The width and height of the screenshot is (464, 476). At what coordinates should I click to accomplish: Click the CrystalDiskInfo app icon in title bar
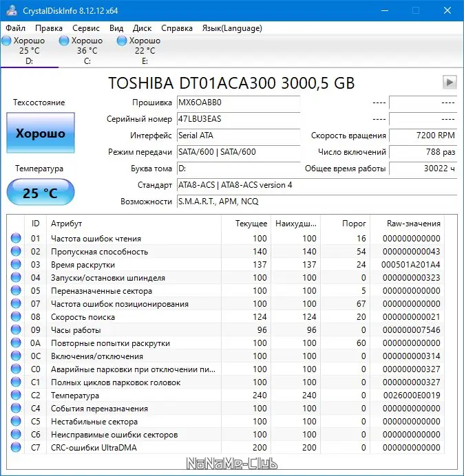tap(12, 10)
